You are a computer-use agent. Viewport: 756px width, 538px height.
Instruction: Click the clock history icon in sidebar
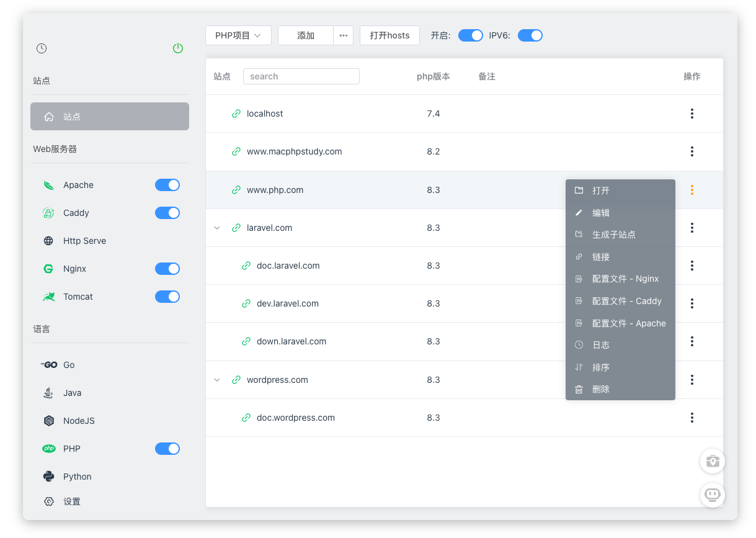click(x=42, y=48)
